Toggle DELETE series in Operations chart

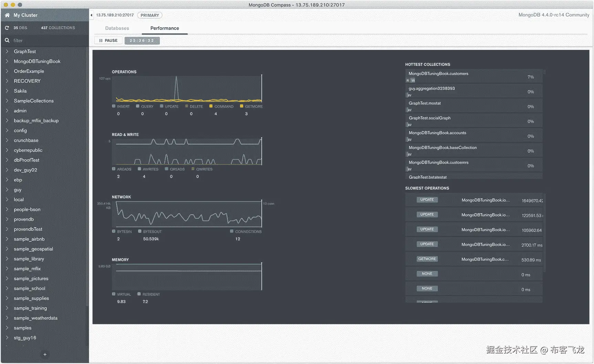point(194,106)
